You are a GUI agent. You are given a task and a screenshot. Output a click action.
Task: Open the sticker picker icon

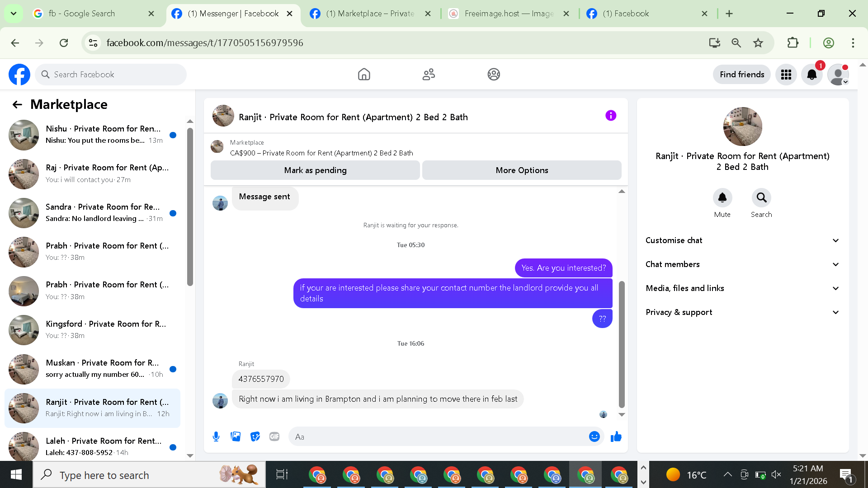(x=255, y=436)
